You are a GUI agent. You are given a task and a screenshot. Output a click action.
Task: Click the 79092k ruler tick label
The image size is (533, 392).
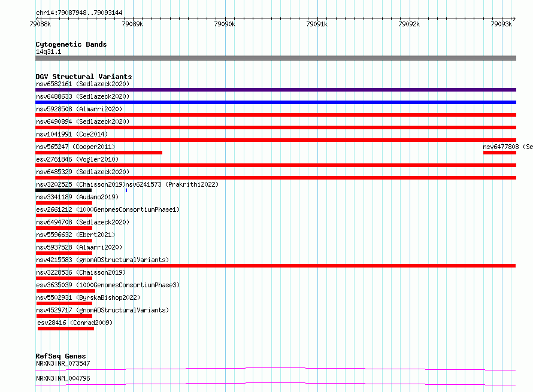[x=409, y=24]
